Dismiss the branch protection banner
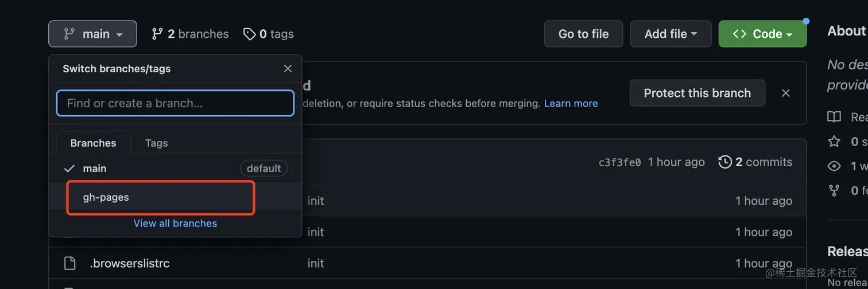 coord(786,93)
